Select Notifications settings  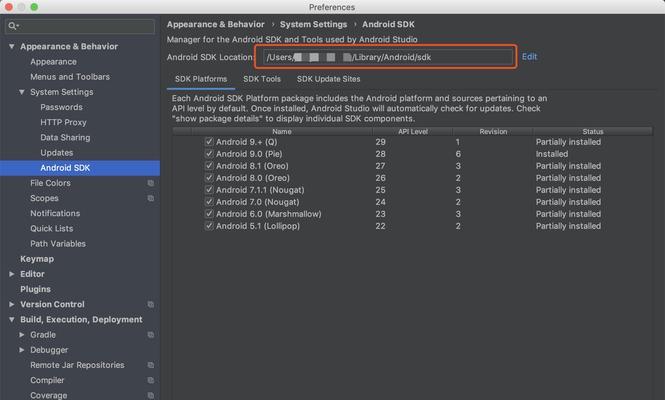[55, 213]
